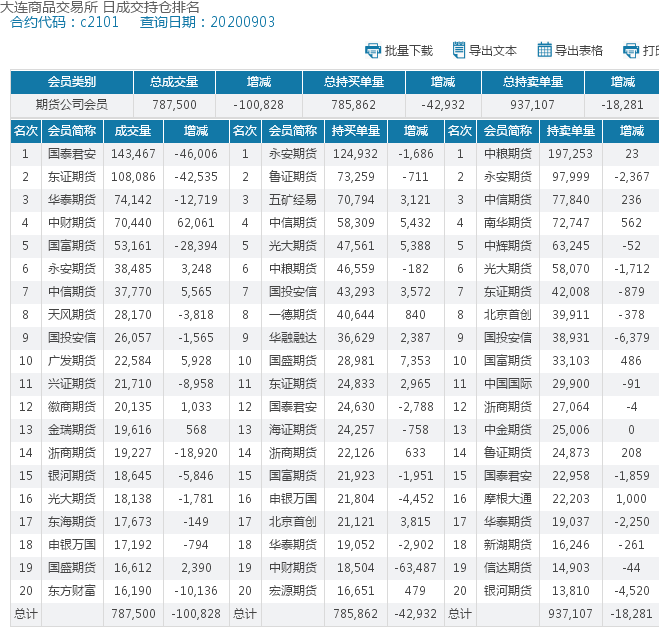Click 南华期货 in the short ranking
The height and width of the screenshot is (629, 659).
coord(508,223)
